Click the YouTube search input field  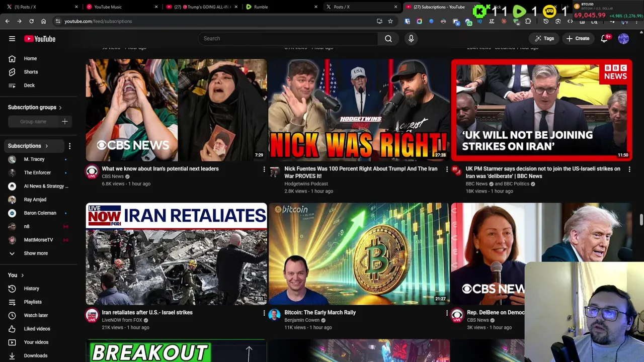point(288,39)
